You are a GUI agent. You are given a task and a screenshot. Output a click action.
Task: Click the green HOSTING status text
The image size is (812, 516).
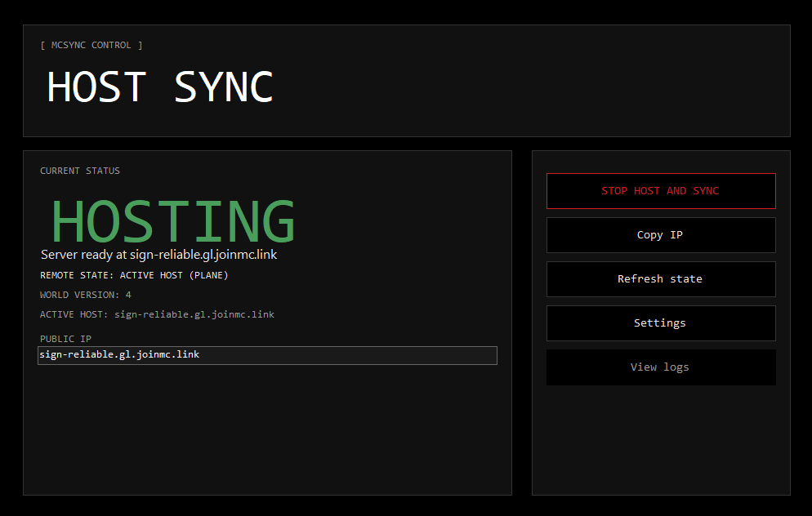point(172,220)
